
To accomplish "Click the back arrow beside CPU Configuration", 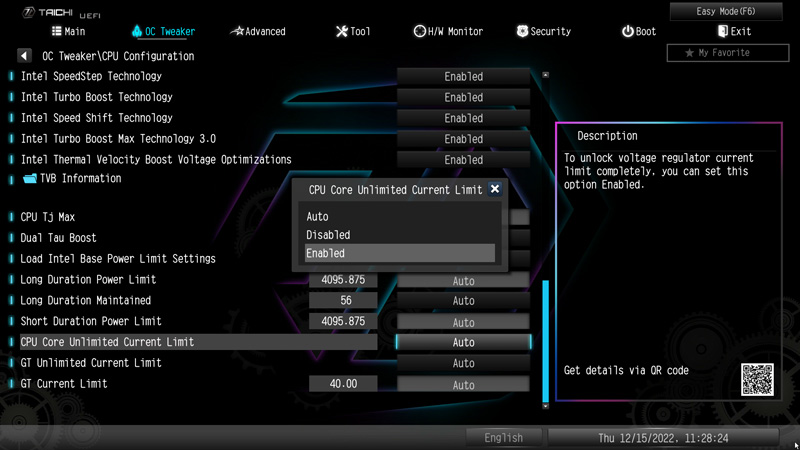I will 24,56.
